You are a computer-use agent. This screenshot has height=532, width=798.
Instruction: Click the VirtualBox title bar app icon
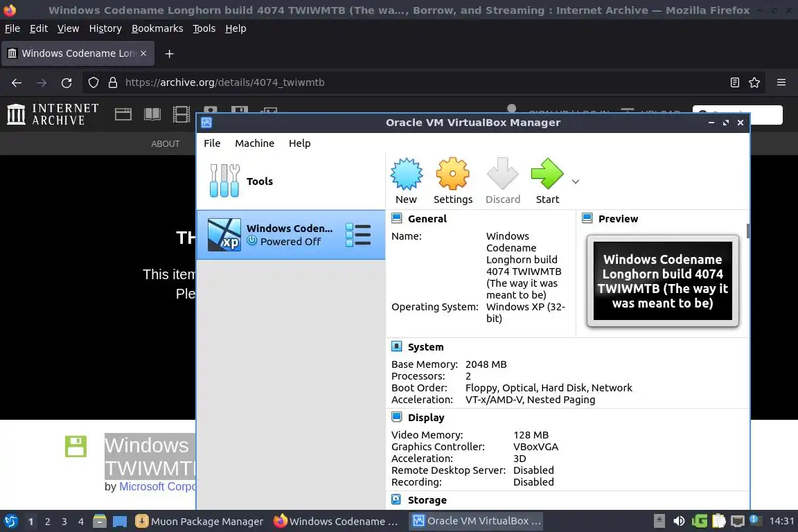tap(206, 123)
